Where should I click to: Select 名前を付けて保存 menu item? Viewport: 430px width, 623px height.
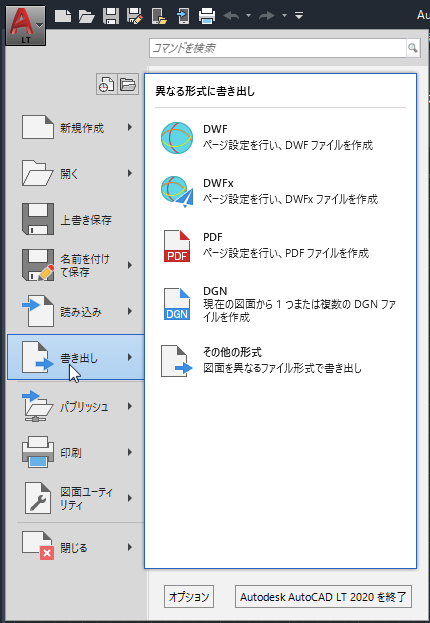[x=76, y=265]
